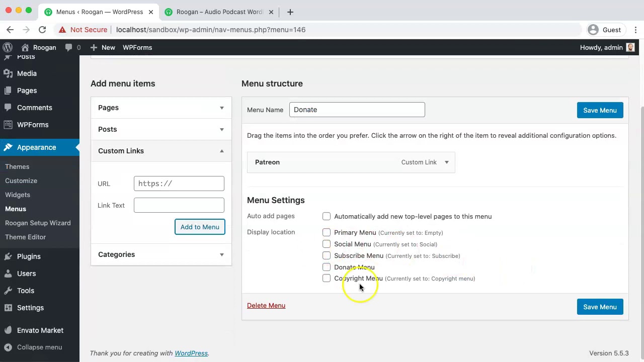The image size is (644, 362).
Task: Click the browser address bar URL
Action: click(x=211, y=30)
